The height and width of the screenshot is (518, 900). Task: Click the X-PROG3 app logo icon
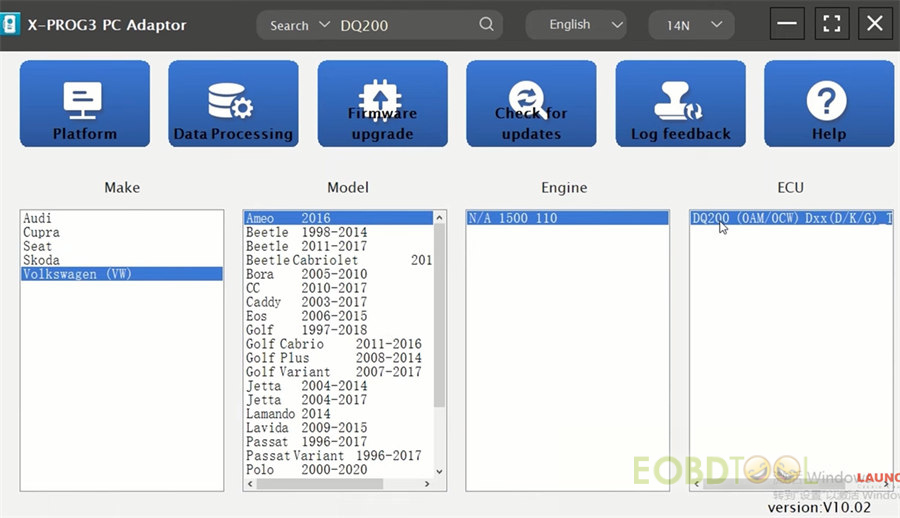[x=10, y=24]
